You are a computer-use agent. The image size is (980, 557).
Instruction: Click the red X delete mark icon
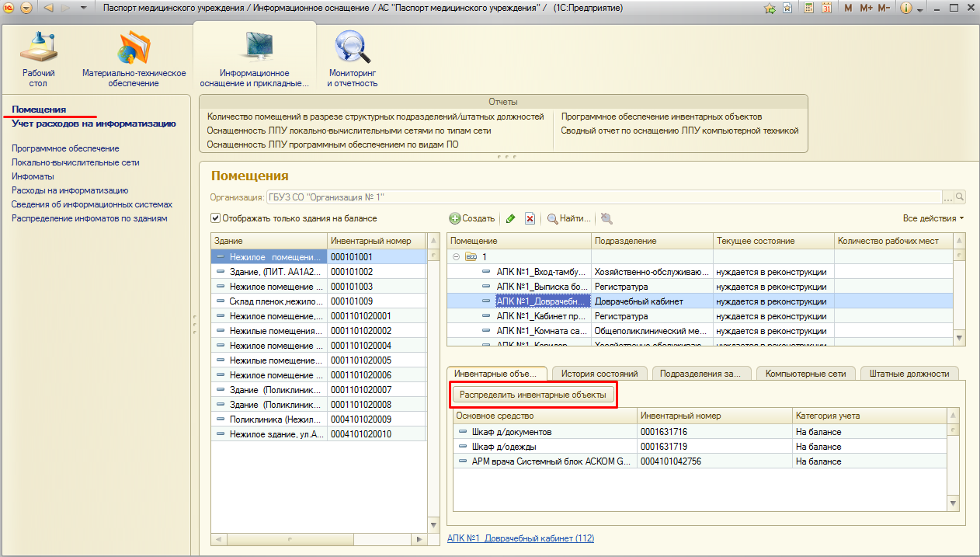pos(530,219)
